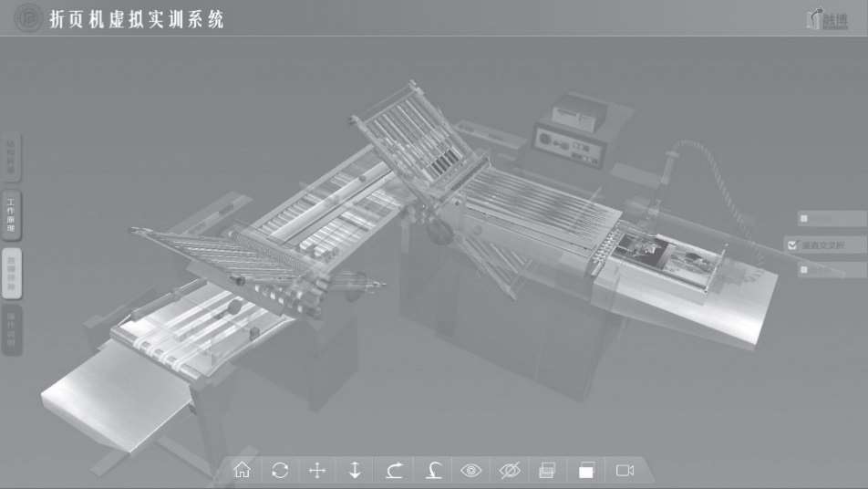Click the open eye show icon
The width and height of the screenshot is (868, 489).
[471, 471]
